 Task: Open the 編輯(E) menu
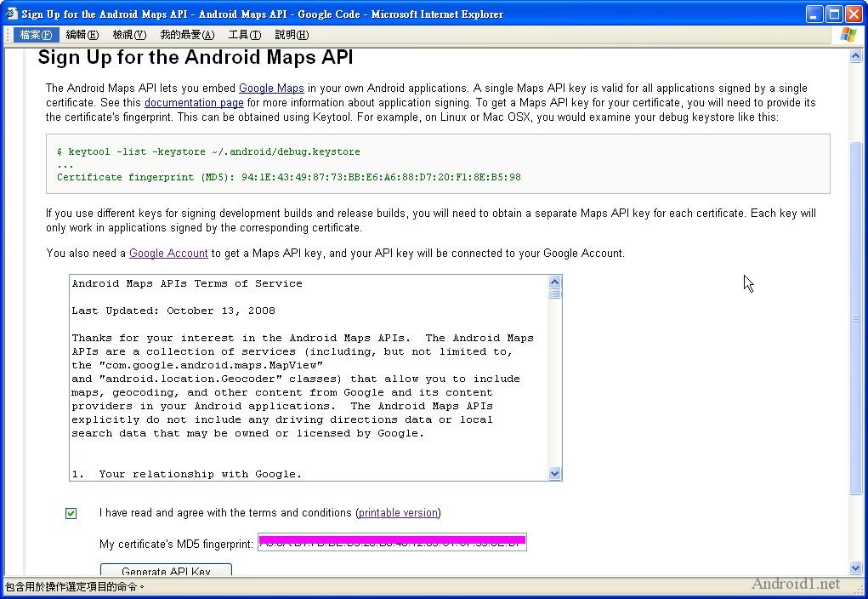tap(82, 35)
